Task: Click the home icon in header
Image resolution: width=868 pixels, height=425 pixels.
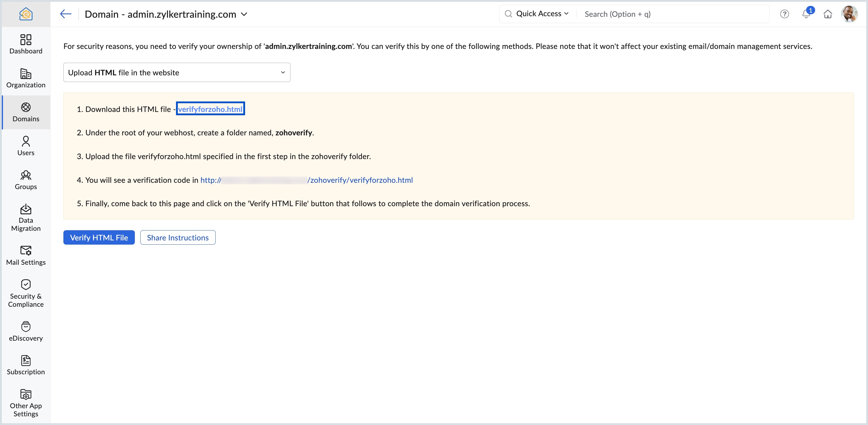Action: click(x=827, y=14)
